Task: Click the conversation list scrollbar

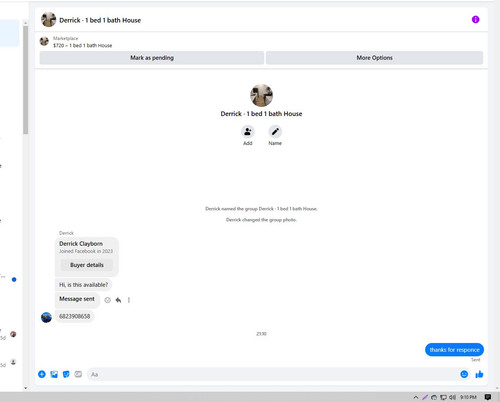Action: (x=25, y=80)
